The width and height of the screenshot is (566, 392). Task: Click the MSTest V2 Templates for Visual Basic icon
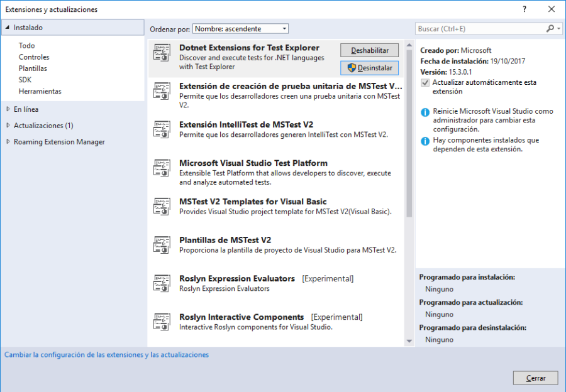tap(162, 207)
